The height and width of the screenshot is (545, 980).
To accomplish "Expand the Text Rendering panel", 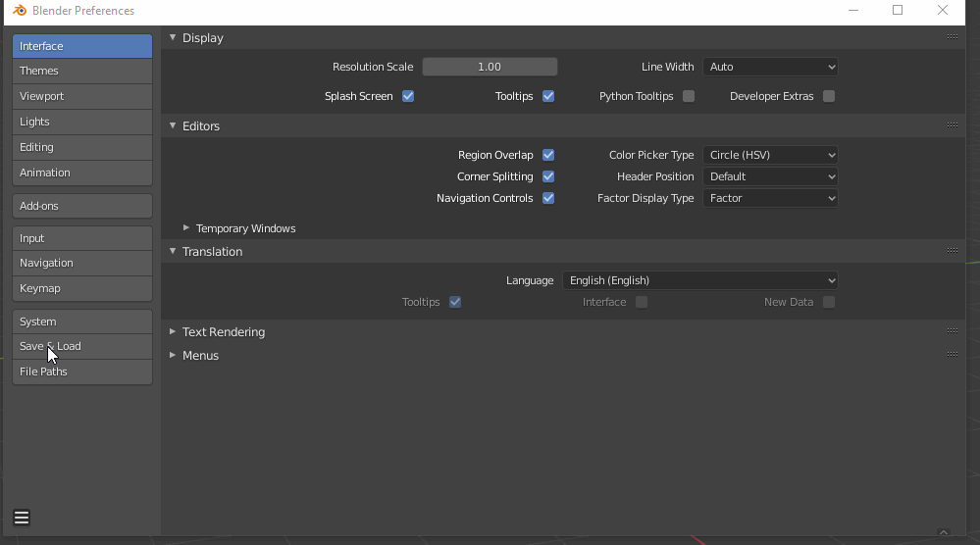I will tap(173, 331).
